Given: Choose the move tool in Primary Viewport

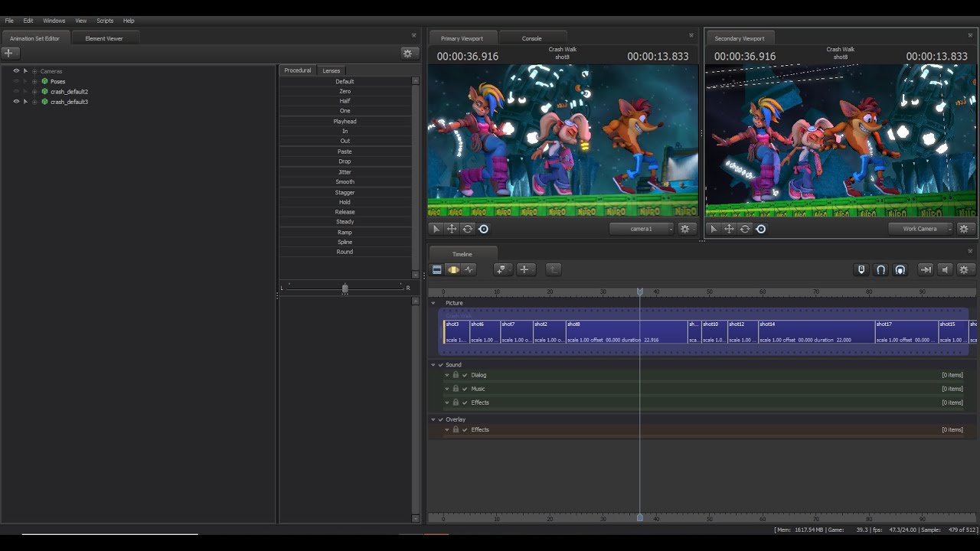Looking at the screenshot, I should [x=452, y=229].
